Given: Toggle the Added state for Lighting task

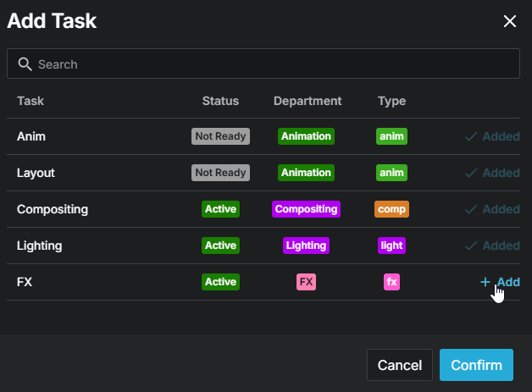Looking at the screenshot, I should (x=492, y=246).
